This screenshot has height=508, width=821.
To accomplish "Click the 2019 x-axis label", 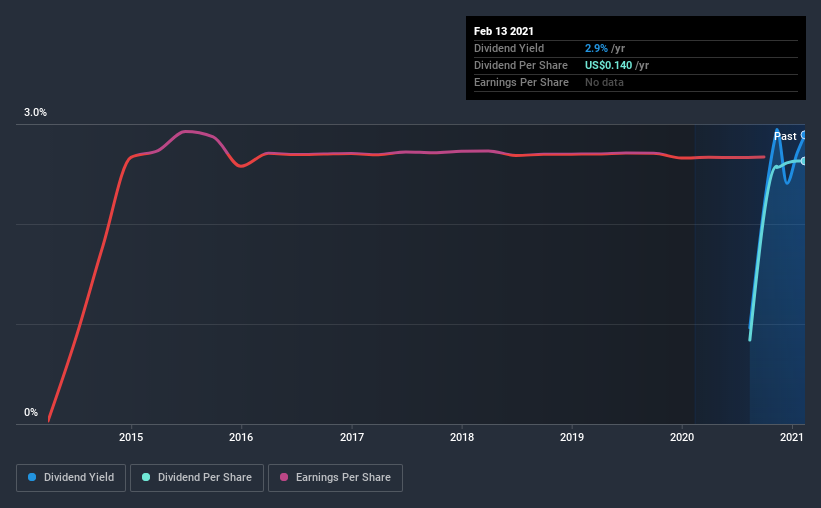I will click(572, 437).
